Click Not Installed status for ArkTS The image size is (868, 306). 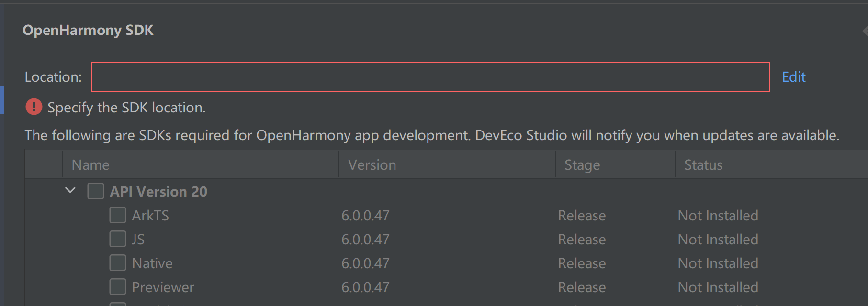tap(718, 216)
